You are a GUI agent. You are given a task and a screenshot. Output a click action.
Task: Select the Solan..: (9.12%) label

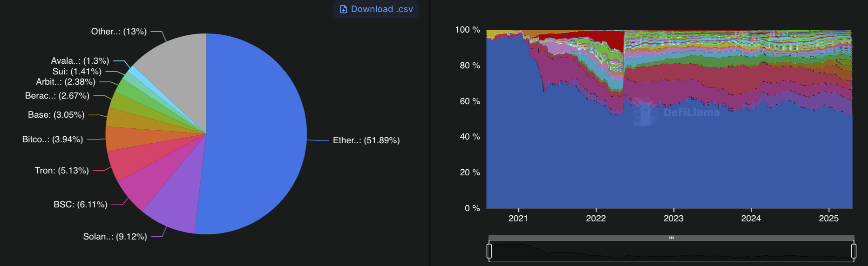pos(115,237)
